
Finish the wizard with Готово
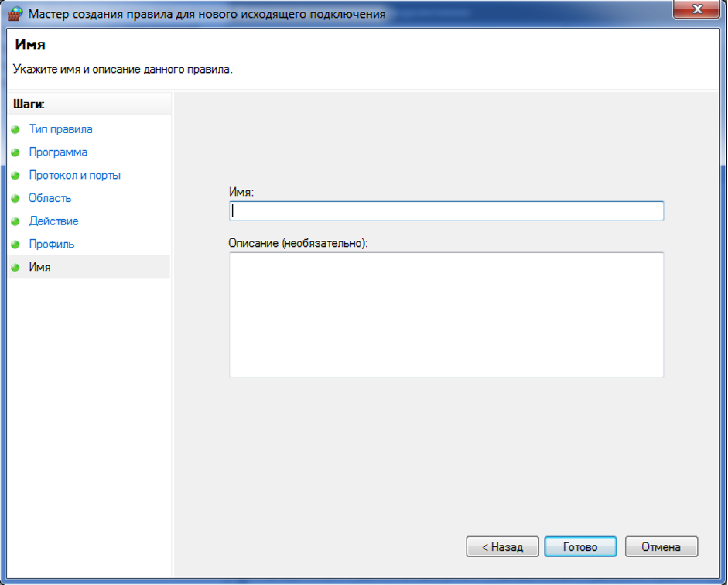point(580,546)
